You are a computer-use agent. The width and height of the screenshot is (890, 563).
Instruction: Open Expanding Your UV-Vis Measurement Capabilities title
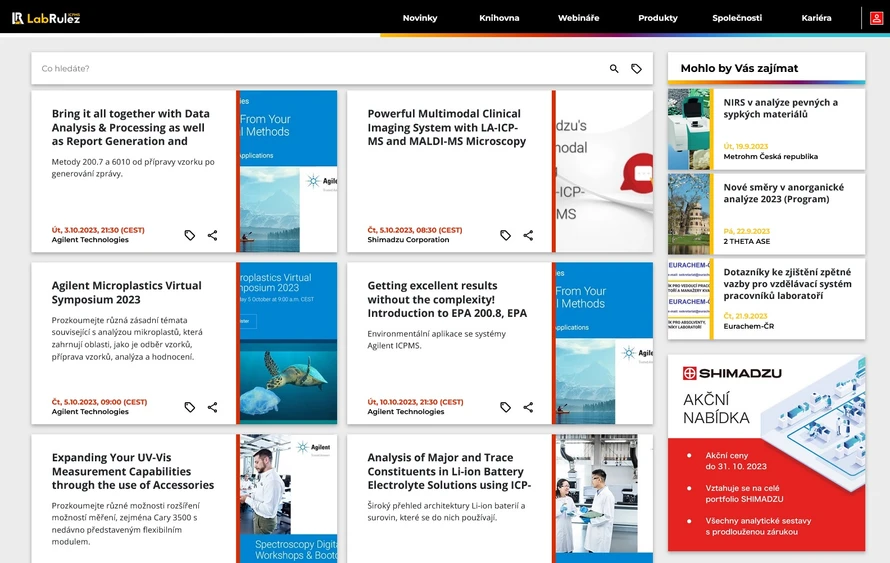tap(133, 471)
